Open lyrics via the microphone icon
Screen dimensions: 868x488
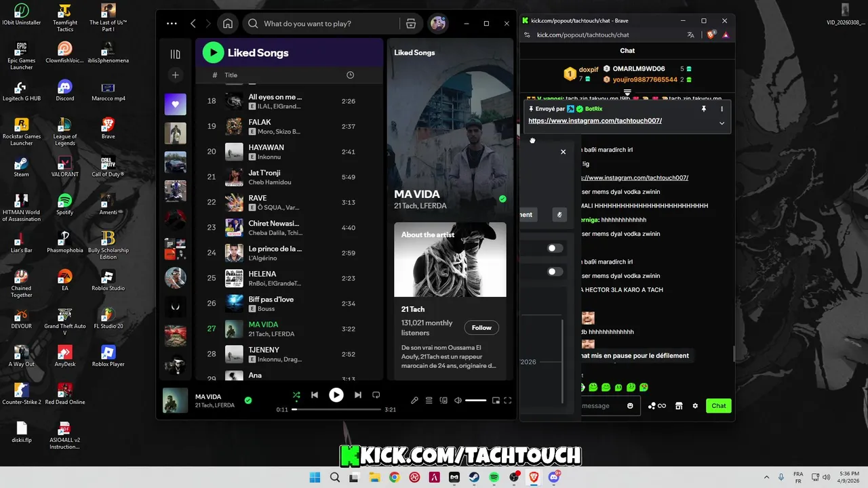pyautogui.click(x=414, y=401)
